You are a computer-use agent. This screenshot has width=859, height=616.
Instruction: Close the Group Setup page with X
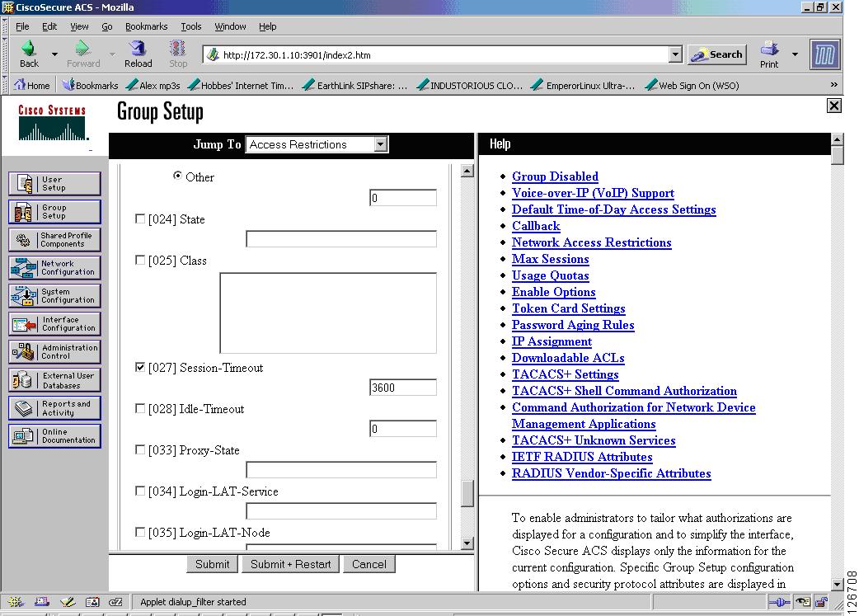tap(833, 106)
